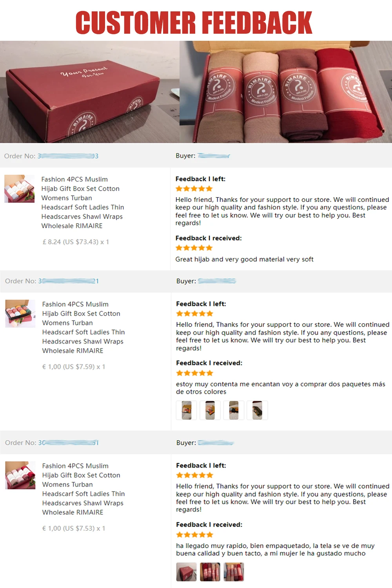Click the second order's product title link
The image size is (392, 588).
pos(83,327)
